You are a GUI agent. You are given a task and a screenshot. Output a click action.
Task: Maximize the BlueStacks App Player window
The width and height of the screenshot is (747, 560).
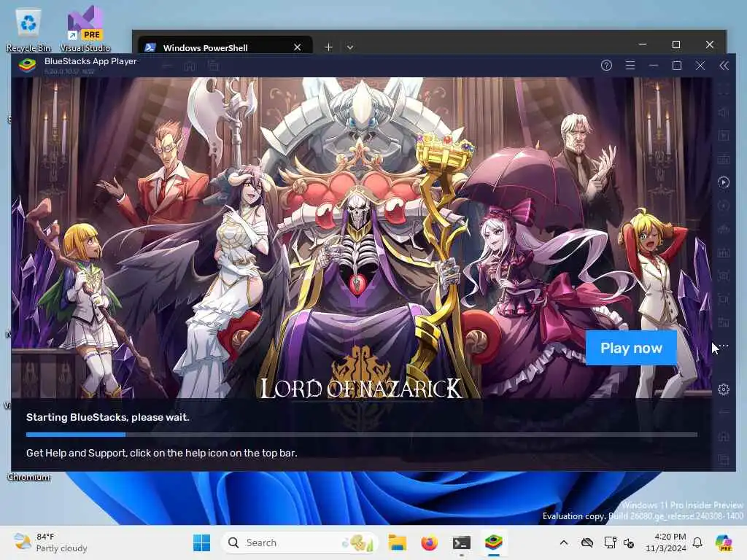coord(676,66)
